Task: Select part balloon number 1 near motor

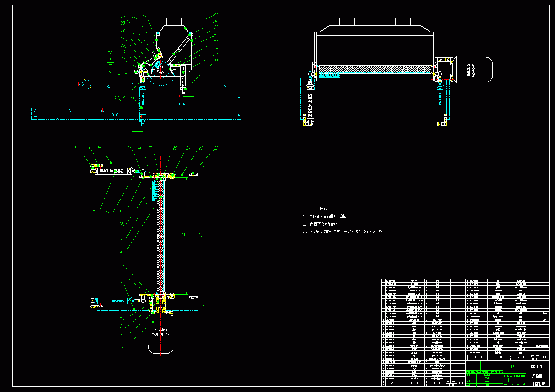Action: [x=121, y=345]
